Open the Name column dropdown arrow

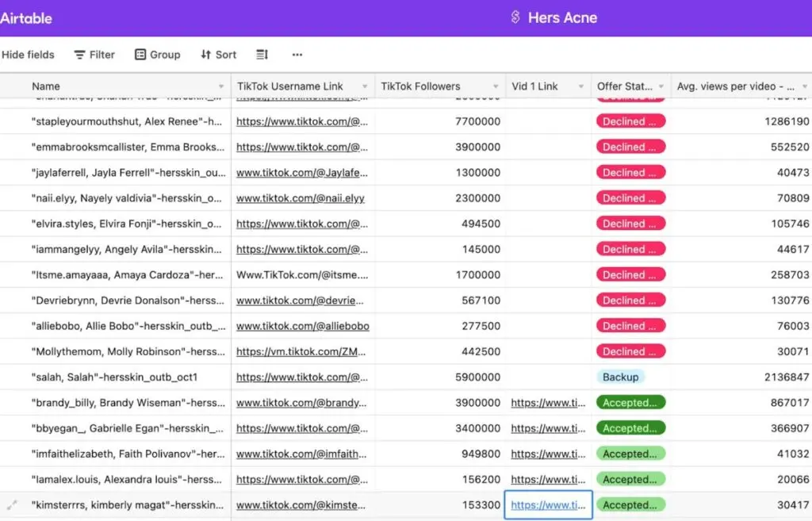tap(221, 86)
